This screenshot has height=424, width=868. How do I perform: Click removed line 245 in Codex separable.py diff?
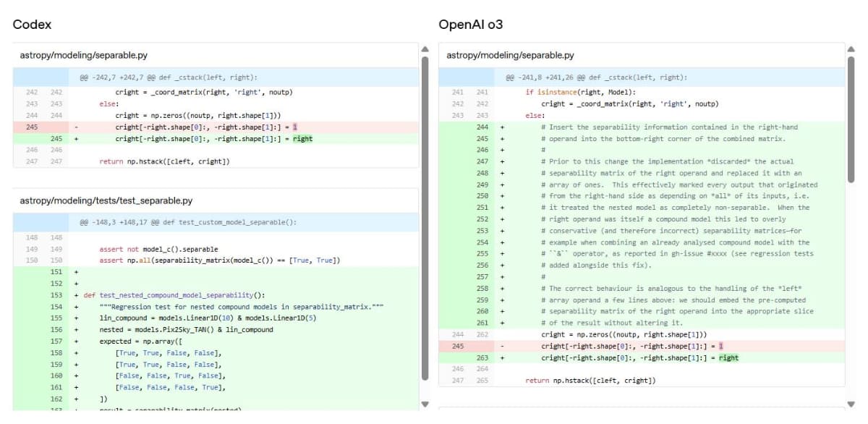[x=216, y=127]
